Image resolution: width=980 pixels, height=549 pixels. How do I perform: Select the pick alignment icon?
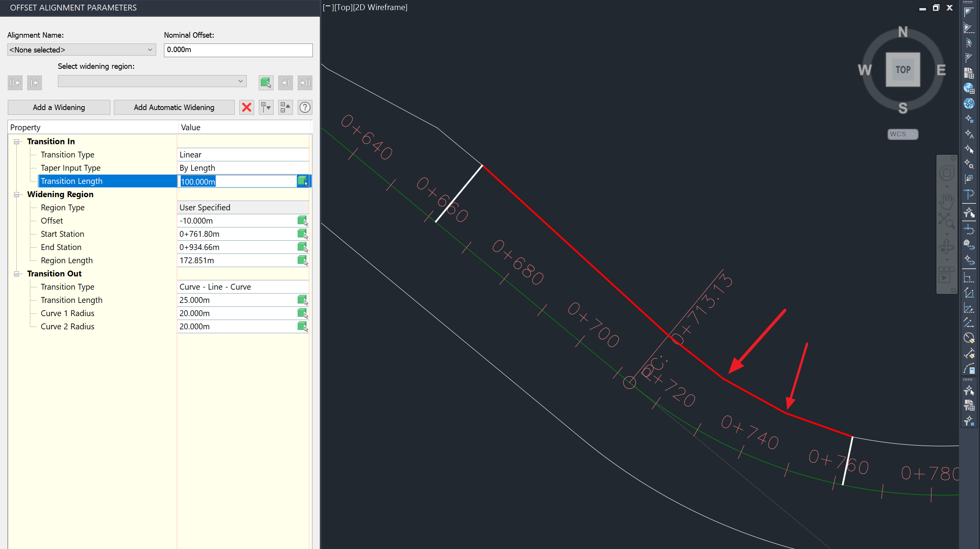pos(266,82)
